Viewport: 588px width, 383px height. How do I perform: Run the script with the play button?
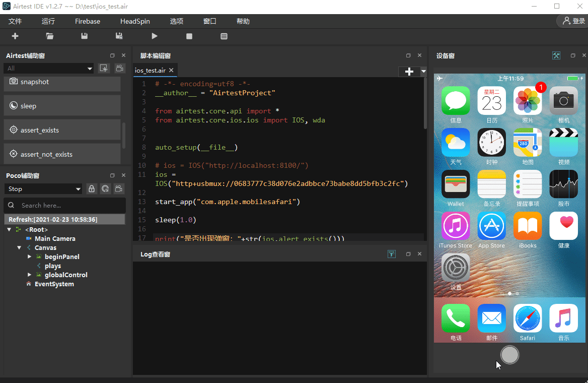pos(155,36)
